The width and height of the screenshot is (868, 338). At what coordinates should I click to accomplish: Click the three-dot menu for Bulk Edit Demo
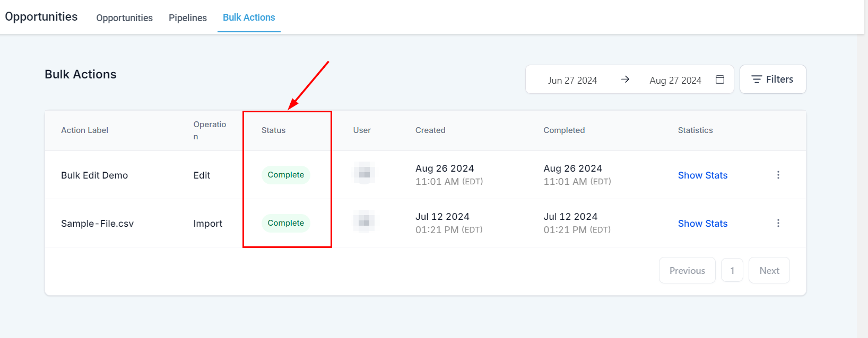[778, 175]
